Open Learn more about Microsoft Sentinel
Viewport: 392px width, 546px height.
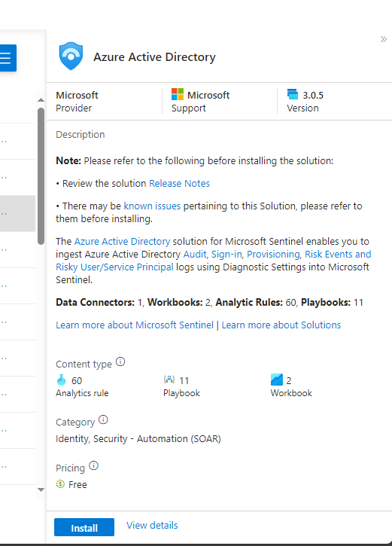click(x=135, y=325)
